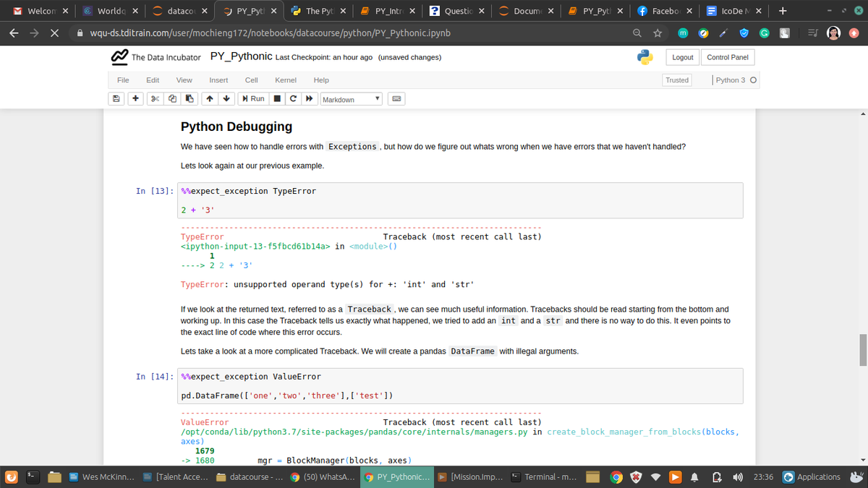Switch to Terminal taskbar window
The image size is (868, 488).
pos(545,477)
